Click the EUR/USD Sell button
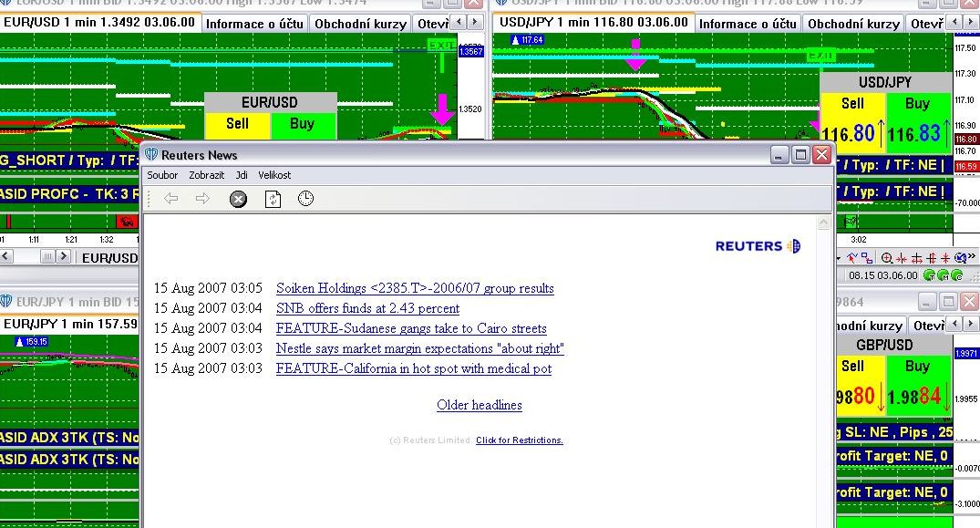980x528 pixels. (238, 124)
